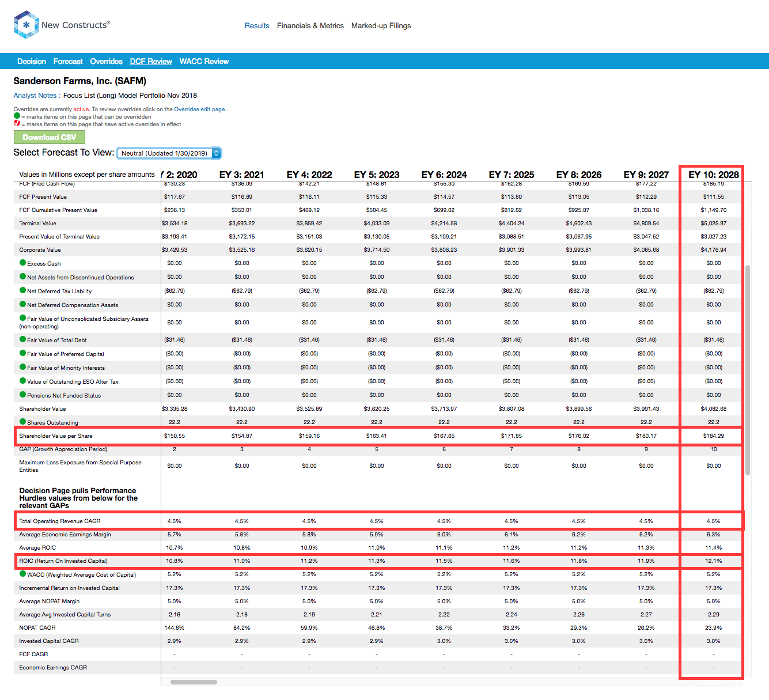769x700 pixels.
Task: Click the green legend dot for overridable items
Action: tap(17, 116)
